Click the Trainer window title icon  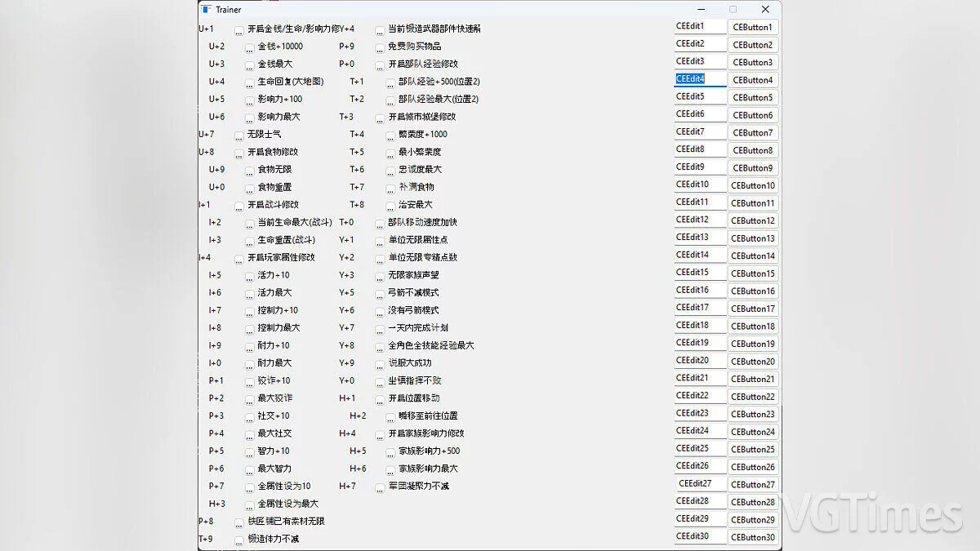tap(207, 10)
